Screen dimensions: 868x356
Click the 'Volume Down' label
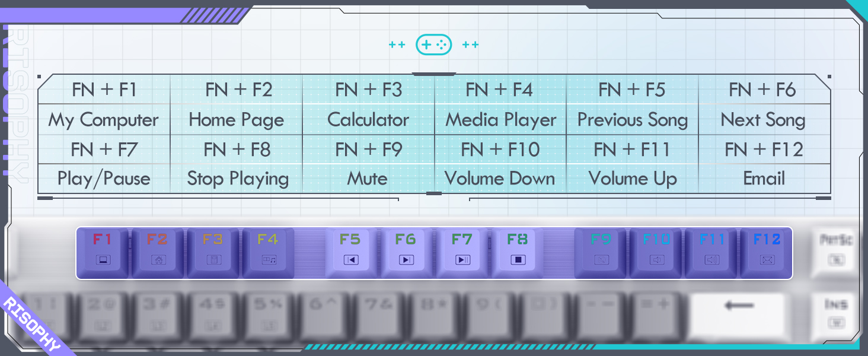(500, 179)
